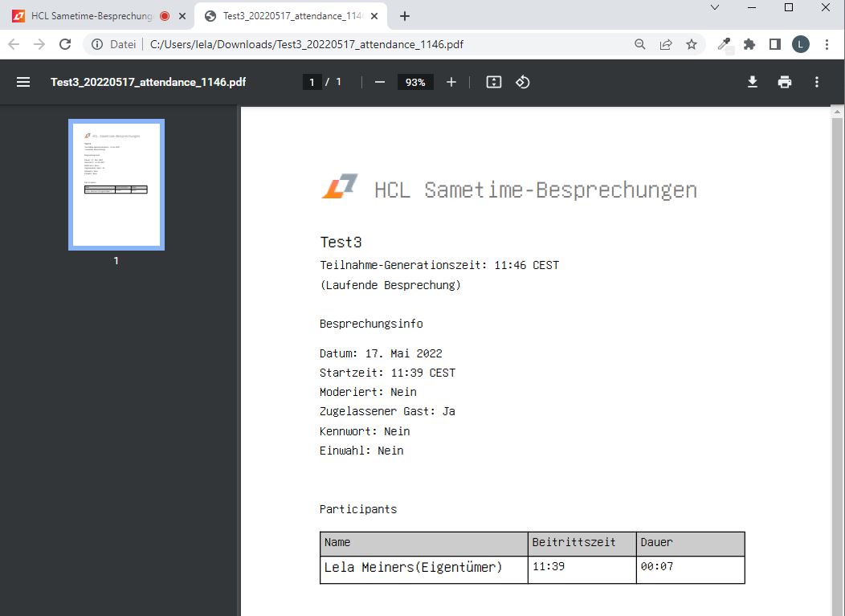The width and height of the screenshot is (845, 616).
Task: Click the vertical scrollbar of PDF viewer
Action: (x=837, y=366)
